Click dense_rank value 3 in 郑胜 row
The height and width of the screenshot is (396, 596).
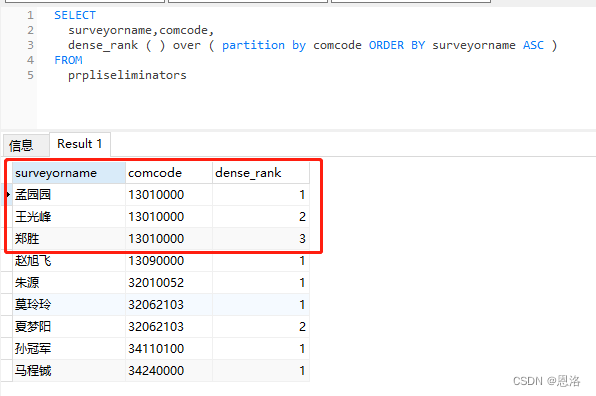tap(261, 239)
